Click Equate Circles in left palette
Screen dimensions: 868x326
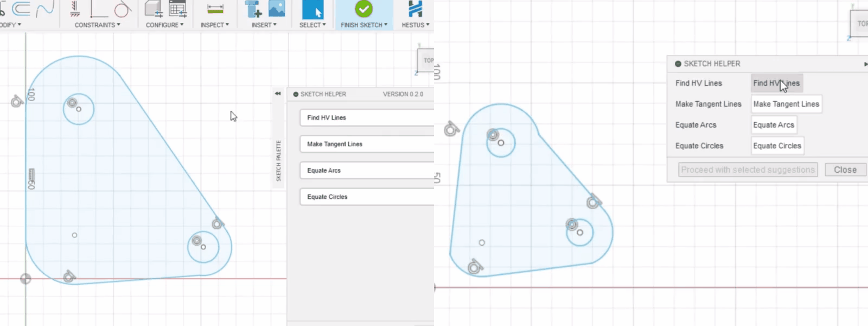coord(367,197)
